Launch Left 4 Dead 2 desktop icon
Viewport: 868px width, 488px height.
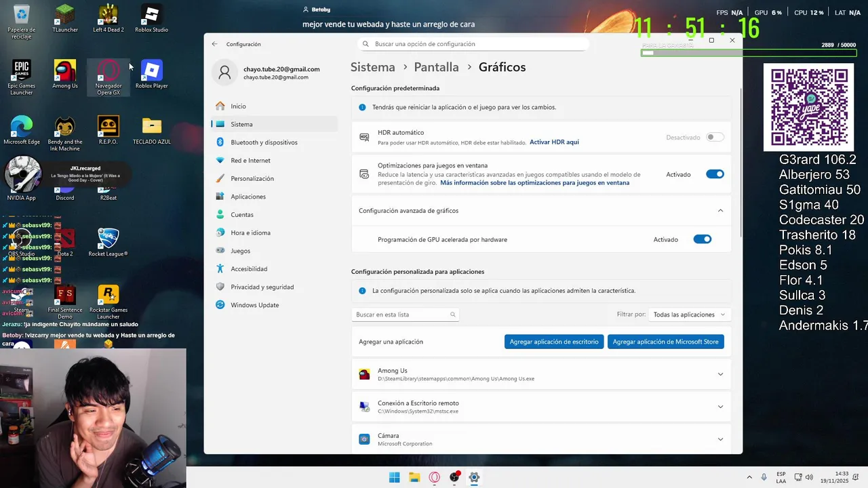pos(108,18)
